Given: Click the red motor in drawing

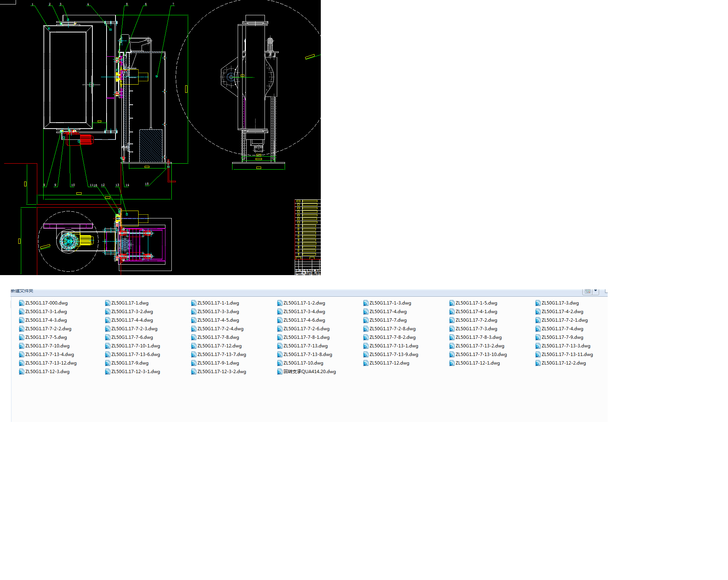Looking at the screenshot, I should pos(86,140).
